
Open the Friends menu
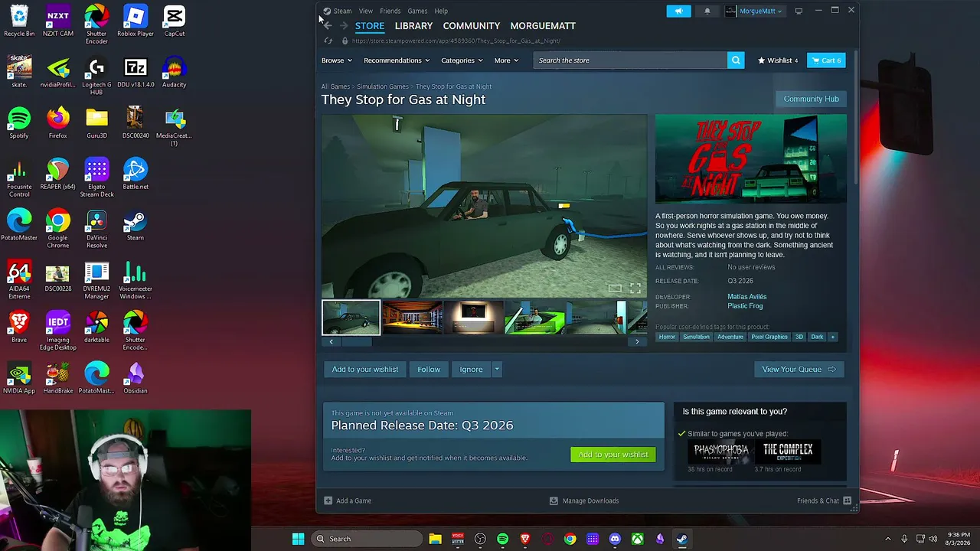[x=390, y=11]
